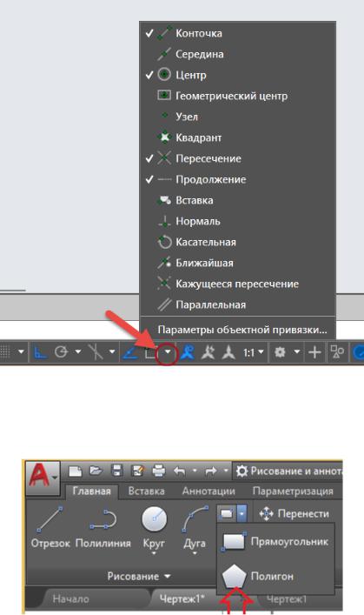Click the New document quick access icon
Viewport: 364px width, 615px height.
[x=76, y=471]
